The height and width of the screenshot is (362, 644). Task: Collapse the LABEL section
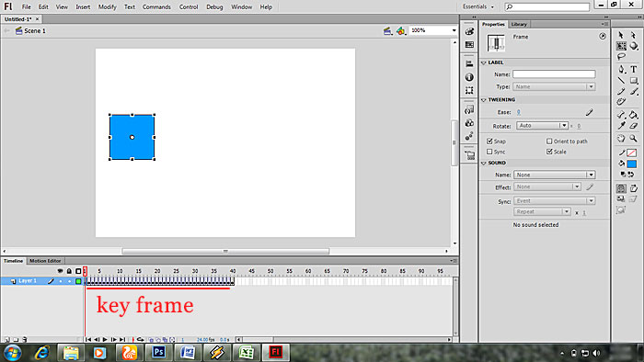click(x=484, y=62)
